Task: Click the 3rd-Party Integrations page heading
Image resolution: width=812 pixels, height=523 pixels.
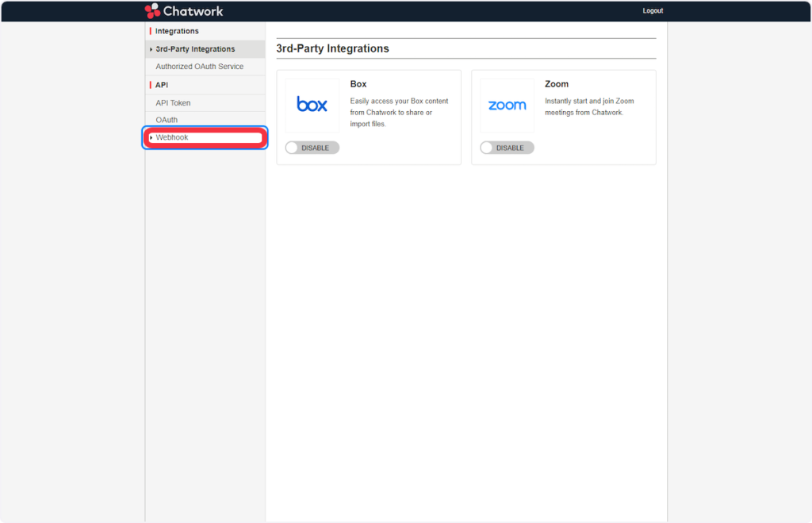Action: click(x=332, y=48)
